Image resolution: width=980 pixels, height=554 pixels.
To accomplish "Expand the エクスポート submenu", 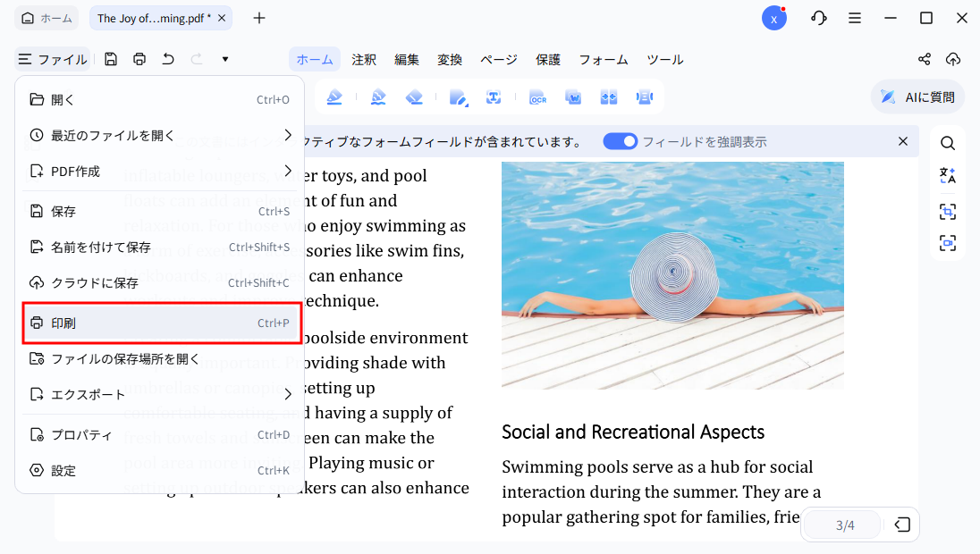I will pos(161,393).
